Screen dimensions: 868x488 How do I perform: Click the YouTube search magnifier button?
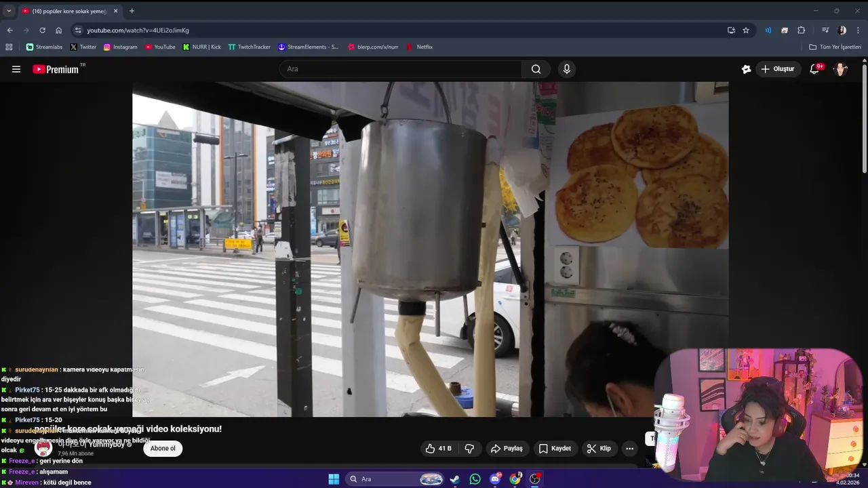536,69
